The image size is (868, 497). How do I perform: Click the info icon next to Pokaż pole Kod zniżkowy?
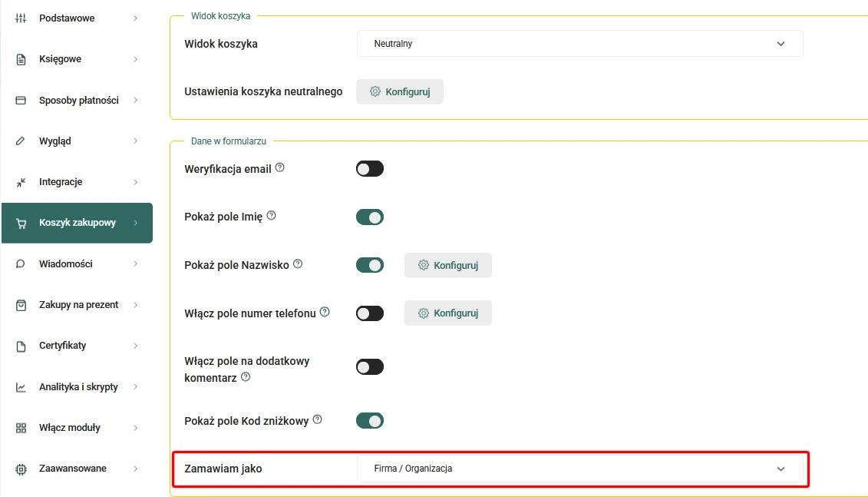pyautogui.click(x=317, y=419)
